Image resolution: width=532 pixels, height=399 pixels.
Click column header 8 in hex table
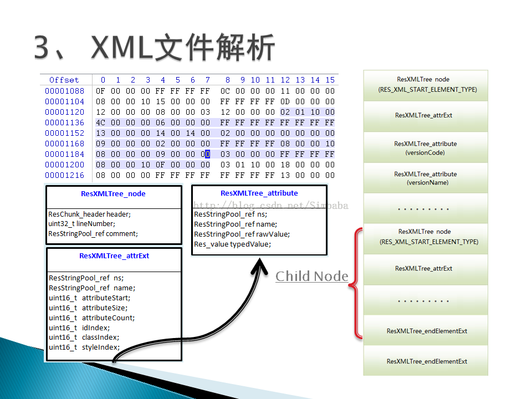228,80
